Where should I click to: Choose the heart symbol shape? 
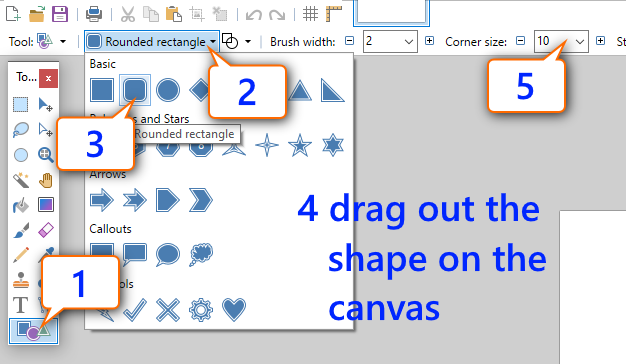(x=234, y=309)
